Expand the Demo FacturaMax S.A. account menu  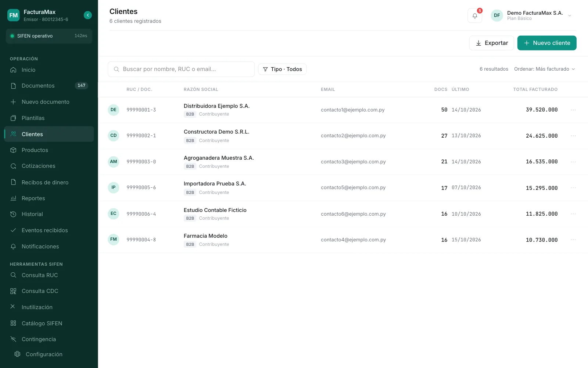coord(569,15)
